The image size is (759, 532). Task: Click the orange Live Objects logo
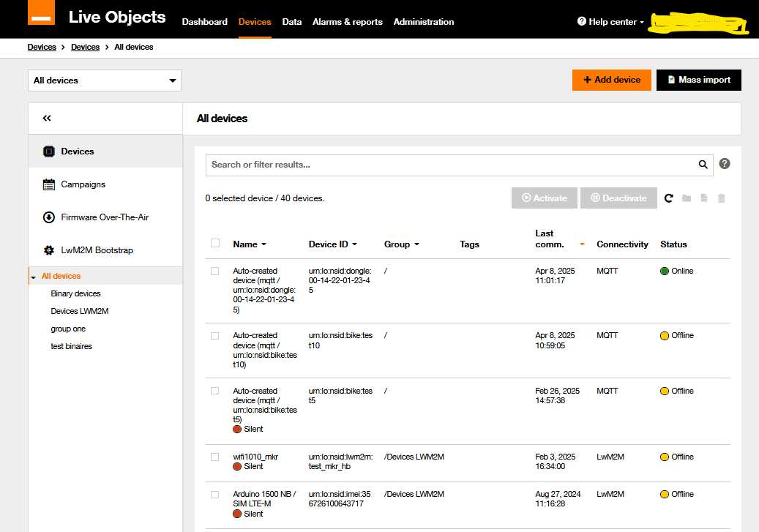pos(41,12)
